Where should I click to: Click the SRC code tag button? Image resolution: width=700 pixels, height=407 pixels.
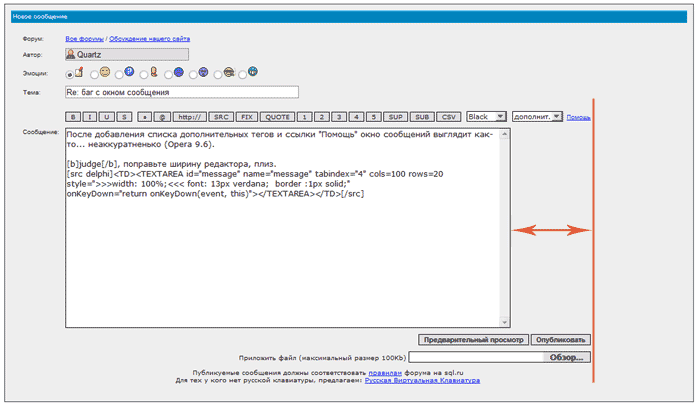[222, 117]
